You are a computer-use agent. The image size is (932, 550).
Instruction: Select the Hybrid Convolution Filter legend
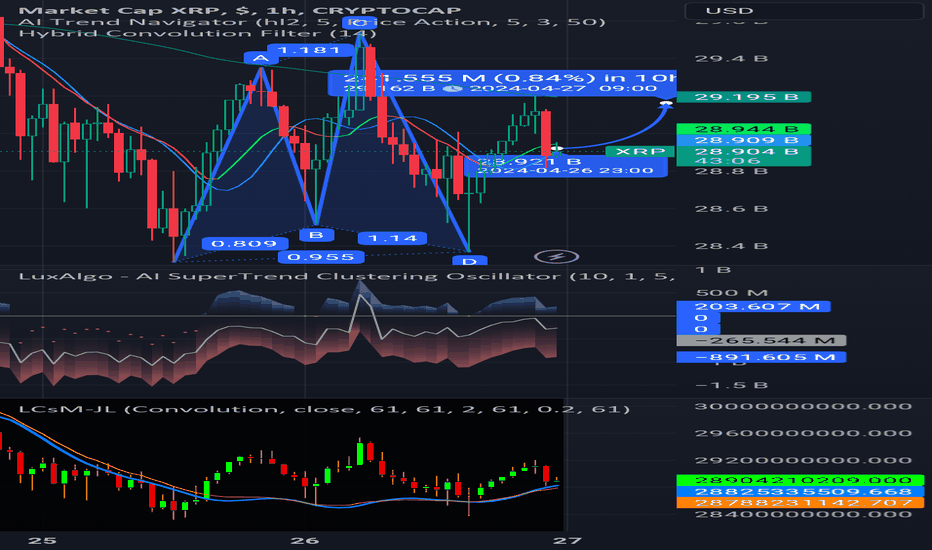click(197, 33)
